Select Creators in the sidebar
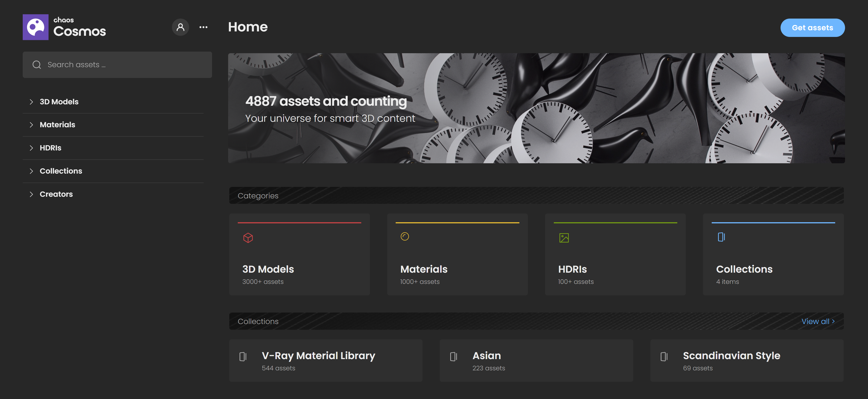Image resolution: width=868 pixels, height=399 pixels. click(56, 194)
